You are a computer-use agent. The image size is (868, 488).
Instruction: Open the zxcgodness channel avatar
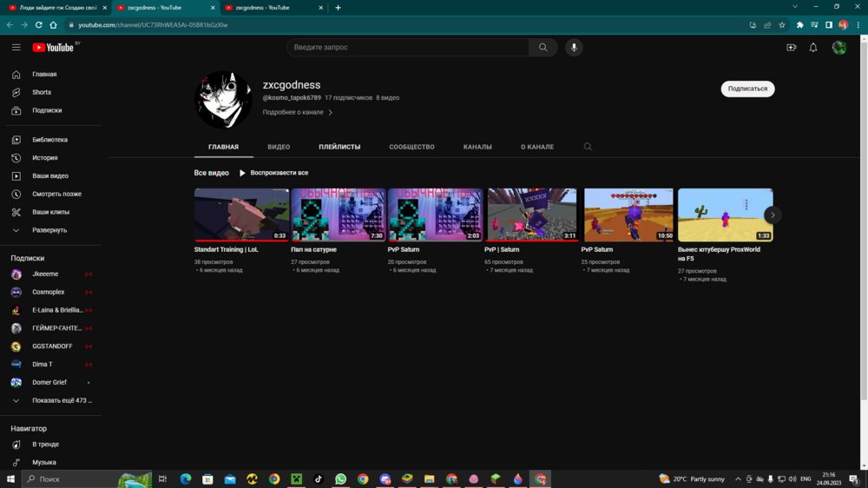(x=223, y=100)
